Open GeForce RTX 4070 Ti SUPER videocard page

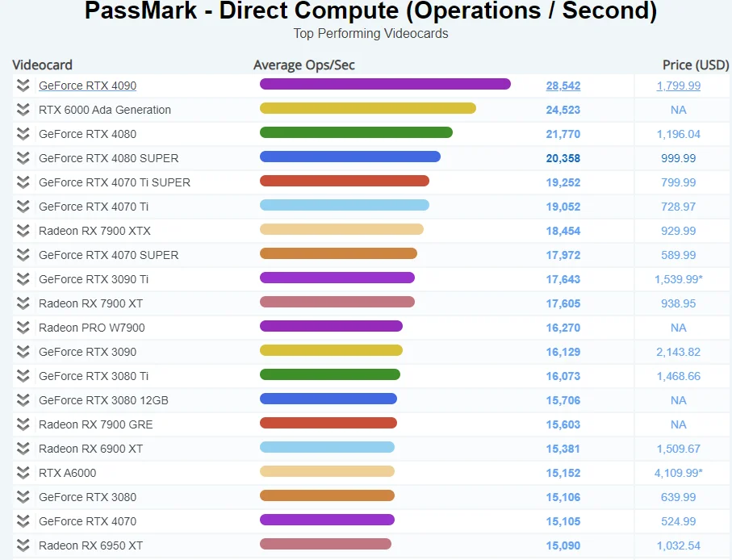click(x=115, y=182)
